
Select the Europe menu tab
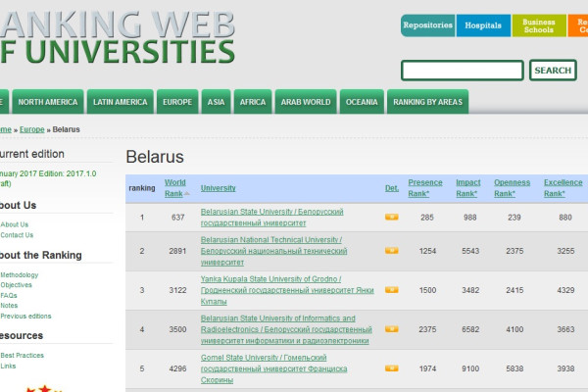tap(177, 102)
